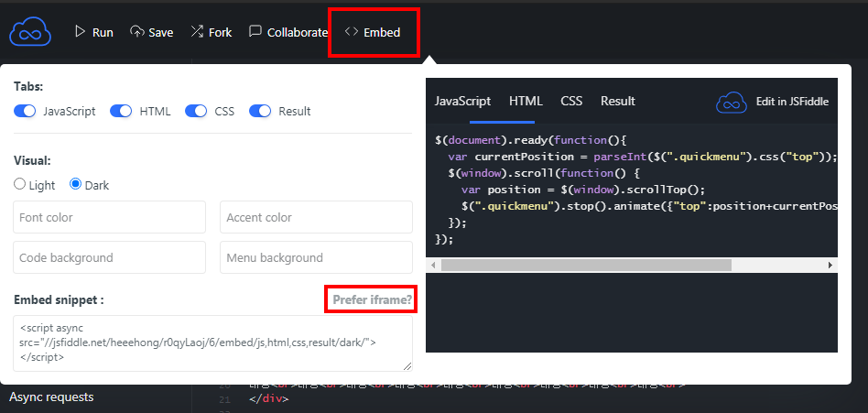
Task: Click the JSFiddle cloud logo
Action: (x=30, y=32)
